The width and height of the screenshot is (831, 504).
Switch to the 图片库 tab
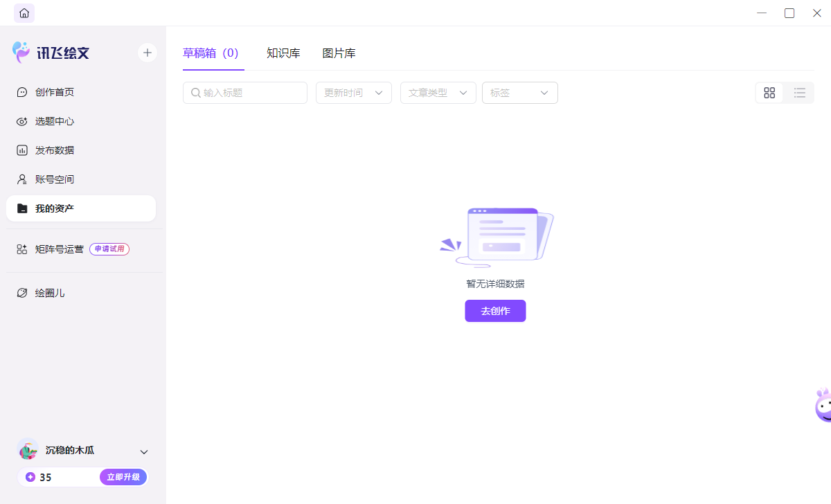coord(339,53)
